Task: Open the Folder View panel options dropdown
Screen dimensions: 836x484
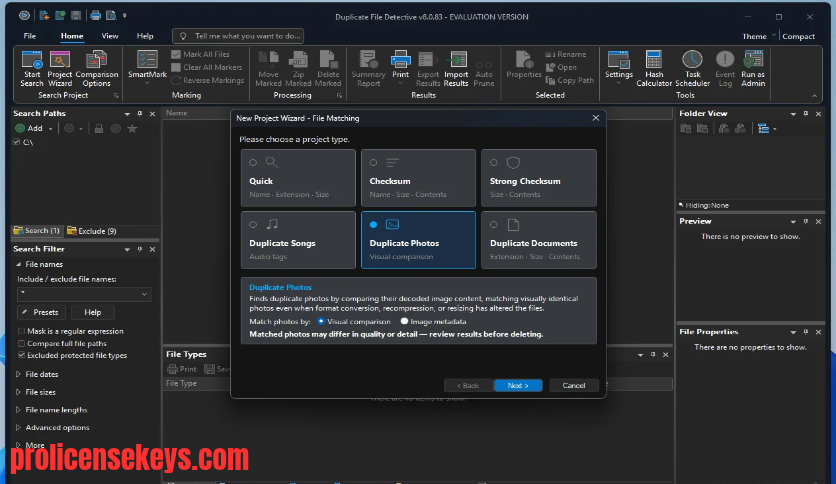Action: (x=793, y=114)
